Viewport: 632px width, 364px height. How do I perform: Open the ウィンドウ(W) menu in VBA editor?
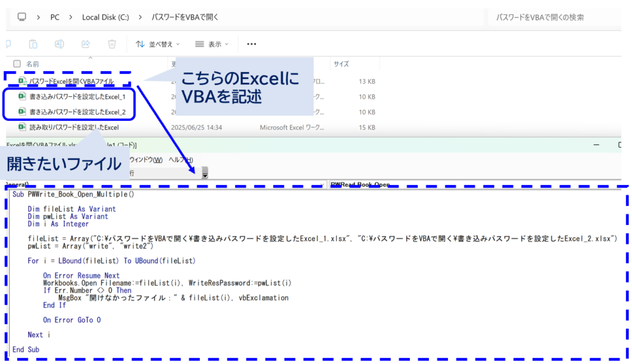[x=146, y=160]
